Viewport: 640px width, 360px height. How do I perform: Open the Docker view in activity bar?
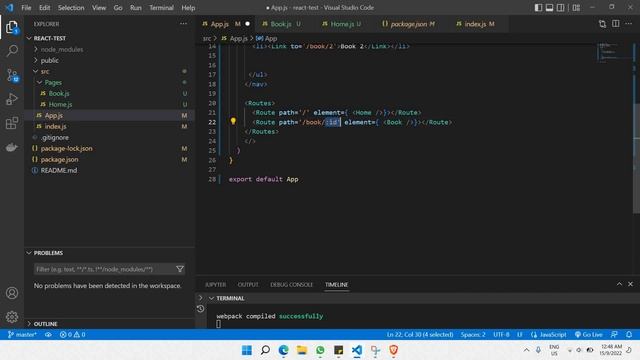tap(12, 147)
